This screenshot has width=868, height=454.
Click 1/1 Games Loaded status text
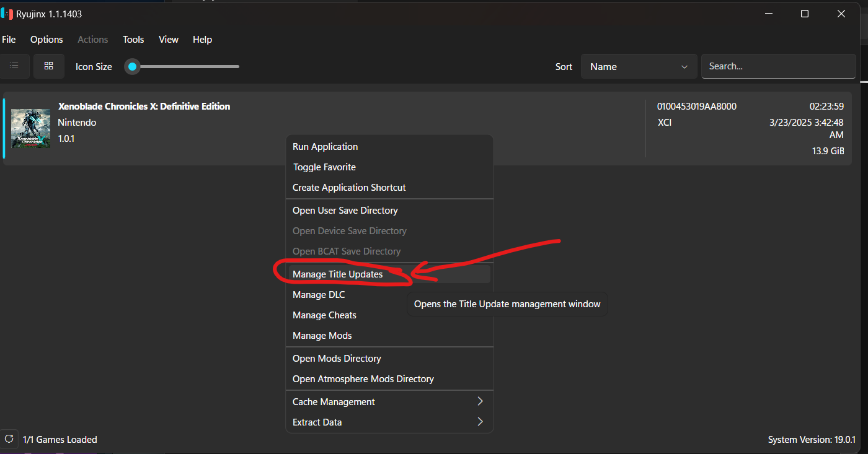[x=60, y=440]
